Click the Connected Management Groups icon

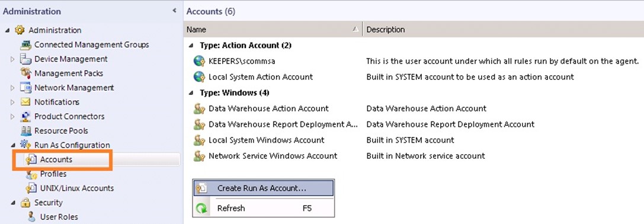tap(26, 44)
